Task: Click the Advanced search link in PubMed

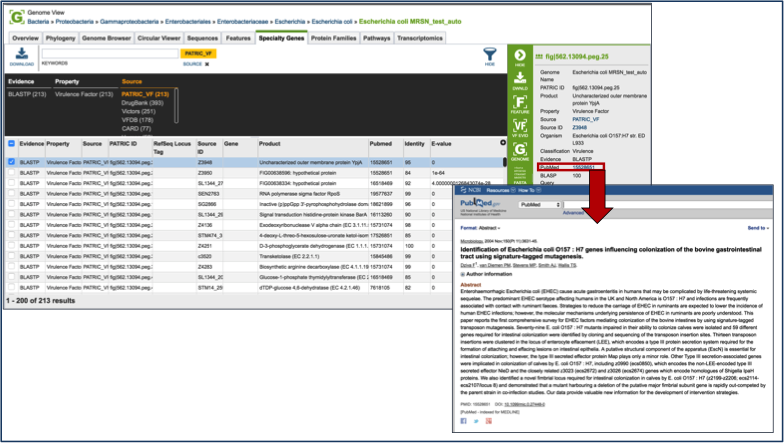Action: pyautogui.click(x=573, y=213)
